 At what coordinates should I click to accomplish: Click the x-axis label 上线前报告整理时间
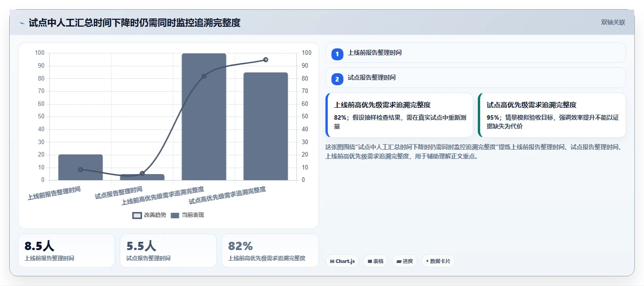point(54,193)
